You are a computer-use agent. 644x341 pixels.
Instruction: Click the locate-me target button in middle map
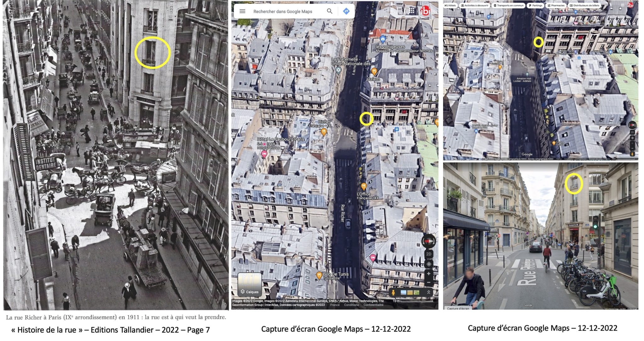pos(429,264)
